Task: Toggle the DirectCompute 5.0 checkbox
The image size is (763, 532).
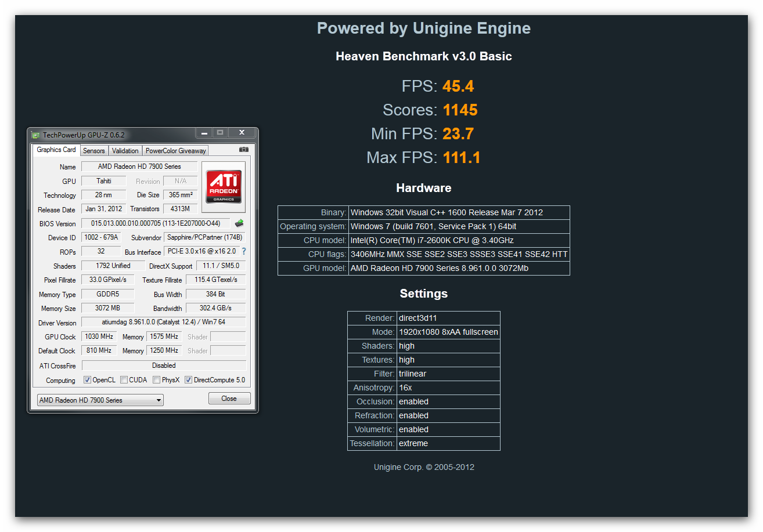Action: click(x=188, y=380)
